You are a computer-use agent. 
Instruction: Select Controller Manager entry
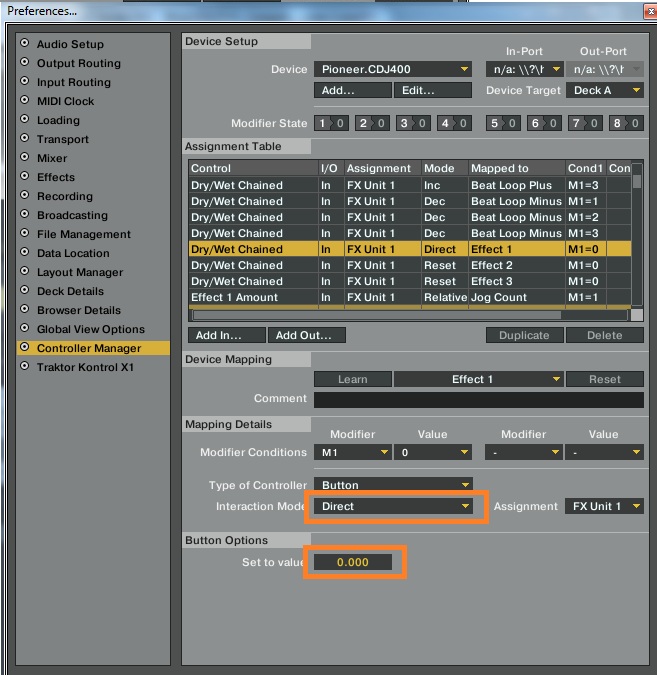(x=93, y=348)
